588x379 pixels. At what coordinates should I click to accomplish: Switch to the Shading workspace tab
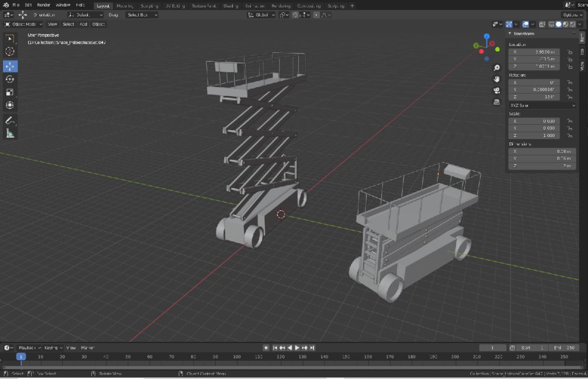[x=230, y=5]
